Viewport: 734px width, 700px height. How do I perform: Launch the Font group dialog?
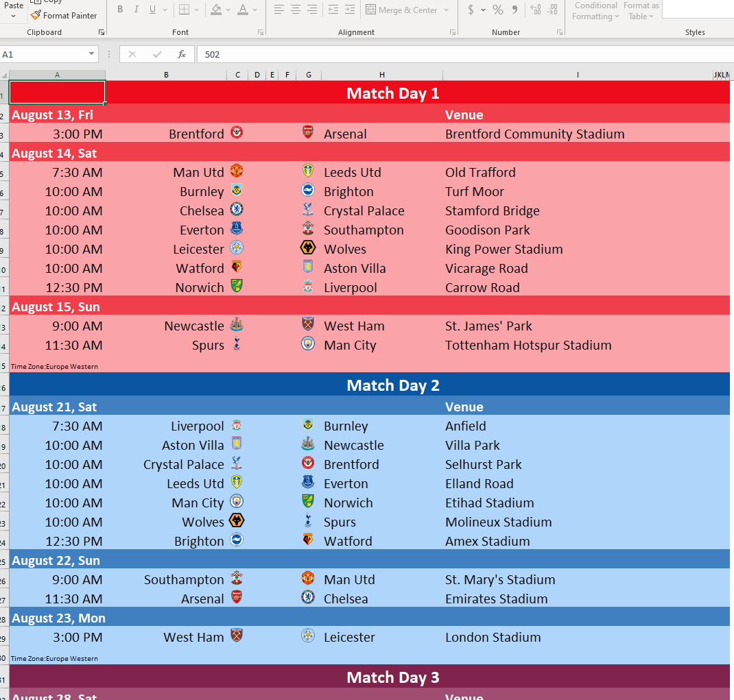coord(261,32)
